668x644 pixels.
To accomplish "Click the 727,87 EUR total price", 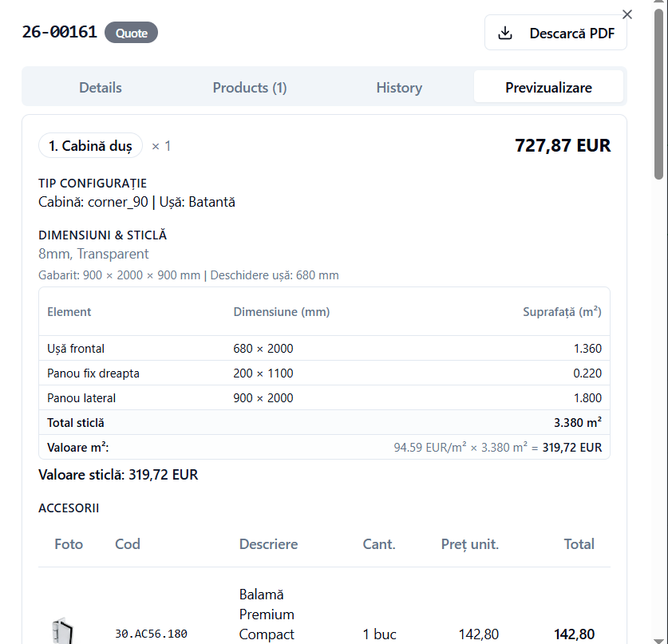I will [x=563, y=146].
